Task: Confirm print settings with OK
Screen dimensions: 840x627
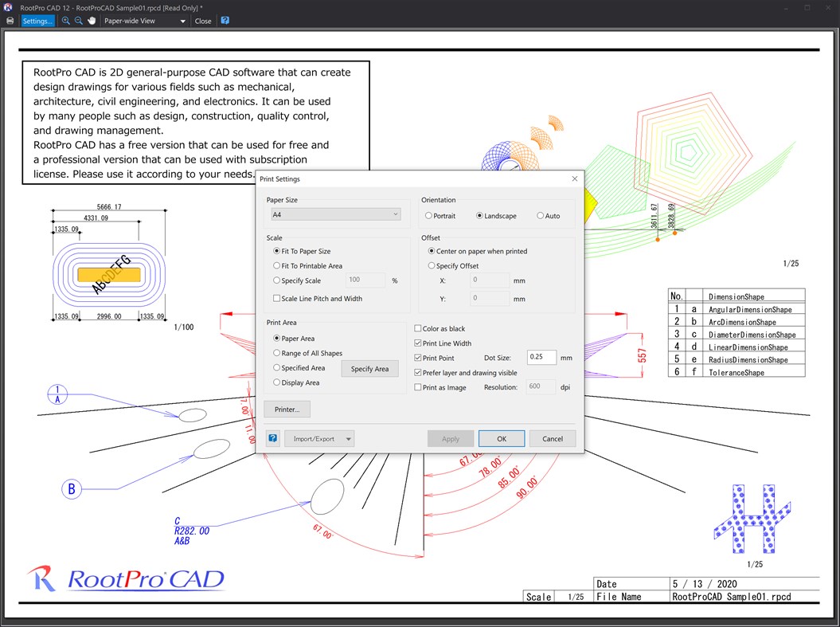Action: click(501, 437)
